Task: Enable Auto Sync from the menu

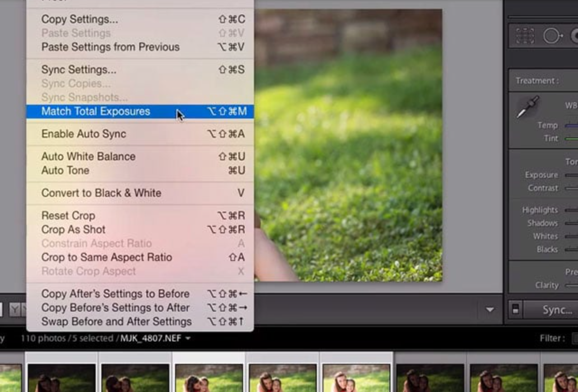Action: 84,134
